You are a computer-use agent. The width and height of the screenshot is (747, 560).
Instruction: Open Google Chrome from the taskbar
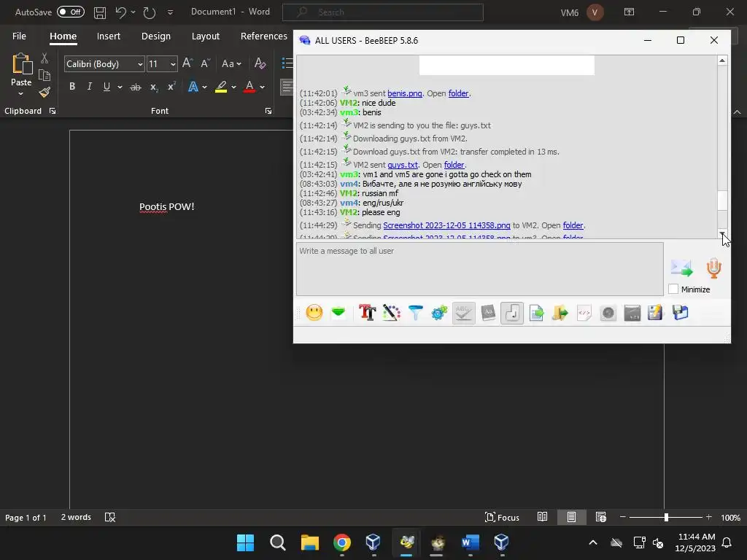tap(342, 542)
